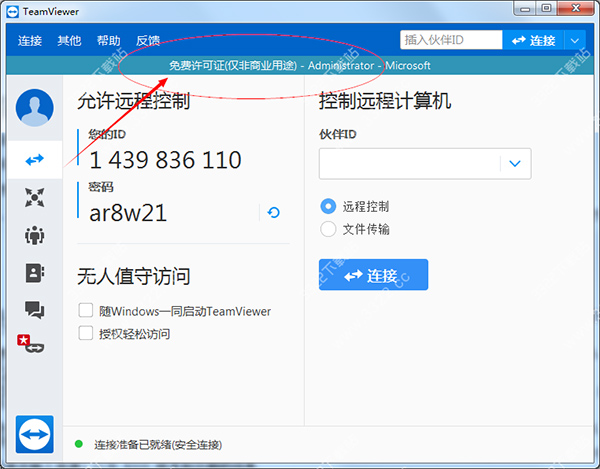600x469 pixels.
Task: Click the 连接准备已就绪 status text
Action: pyautogui.click(x=158, y=445)
